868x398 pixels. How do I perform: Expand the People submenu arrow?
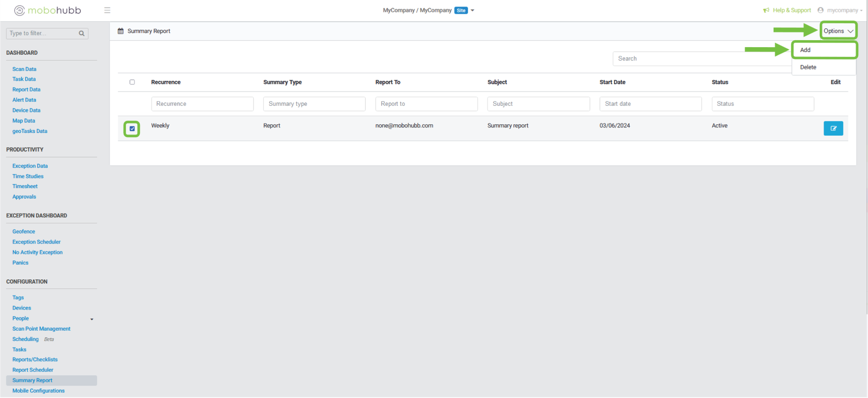click(92, 319)
